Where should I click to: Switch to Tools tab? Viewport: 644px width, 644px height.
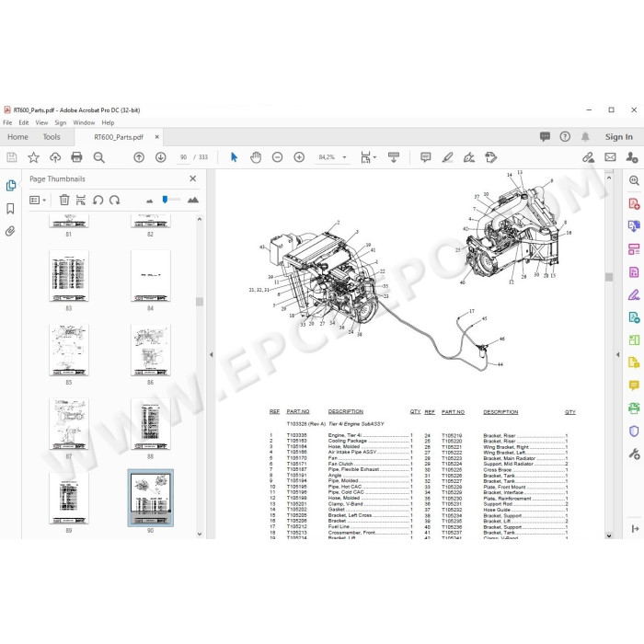[52, 137]
